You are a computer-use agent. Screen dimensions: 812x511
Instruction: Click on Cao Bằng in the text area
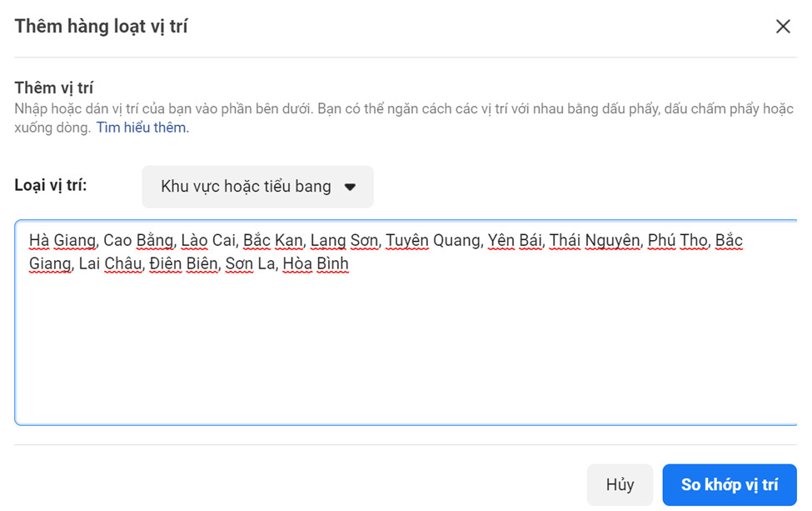pos(138,240)
